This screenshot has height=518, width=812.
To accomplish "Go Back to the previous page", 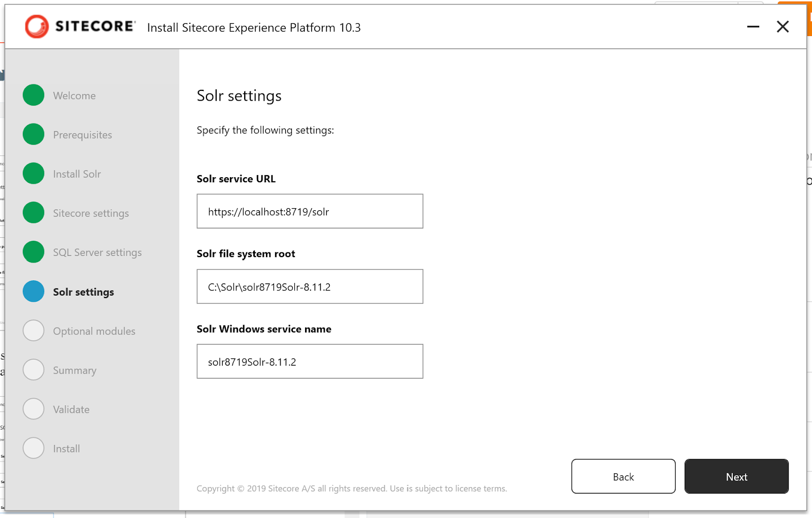I will [x=623, y=476].
